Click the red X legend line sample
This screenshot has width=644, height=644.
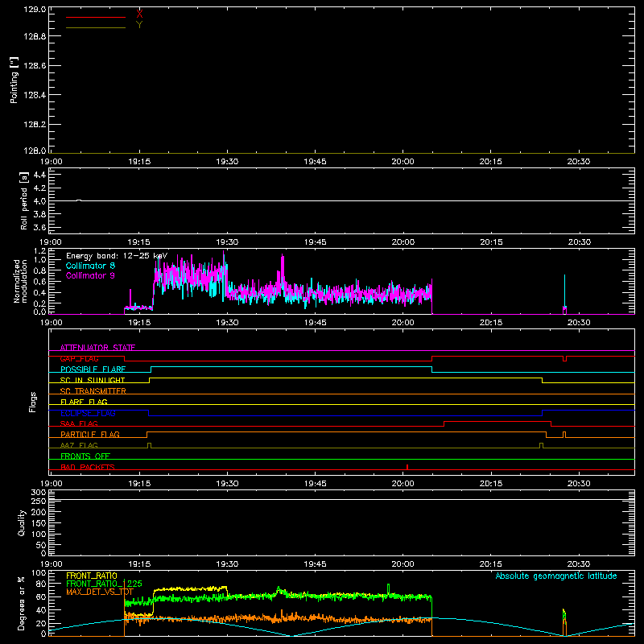(x=96, y=17)
